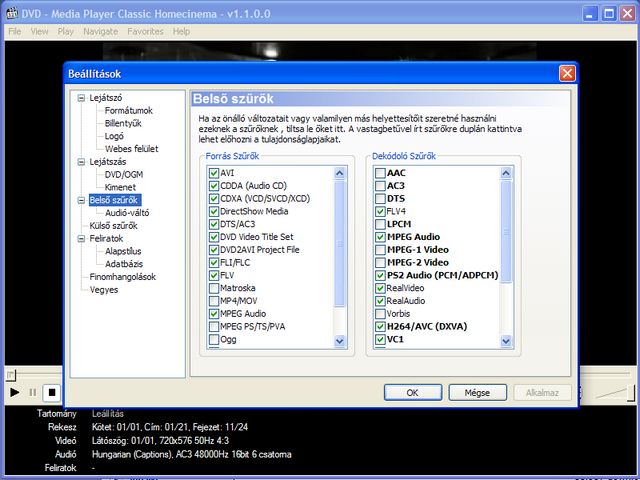
Task: Select the Lejátszó tree item
Action: [106, 98]
